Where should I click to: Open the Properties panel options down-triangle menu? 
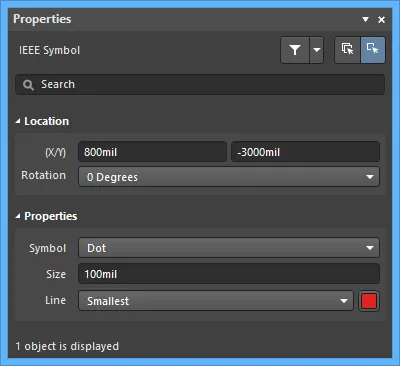365,19
